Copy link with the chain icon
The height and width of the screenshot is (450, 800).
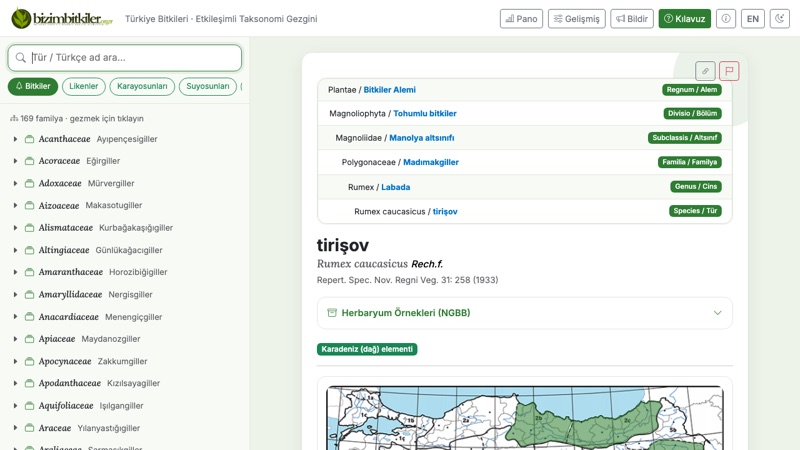pos(705,71)
